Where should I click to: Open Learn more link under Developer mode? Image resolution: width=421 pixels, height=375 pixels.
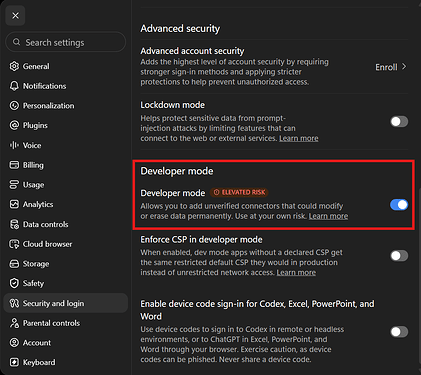(x=328, y=216)
